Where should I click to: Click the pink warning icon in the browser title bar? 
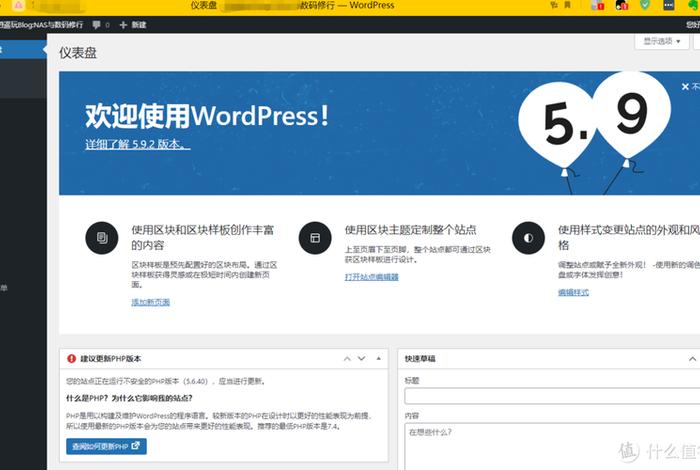click(18, 5)
